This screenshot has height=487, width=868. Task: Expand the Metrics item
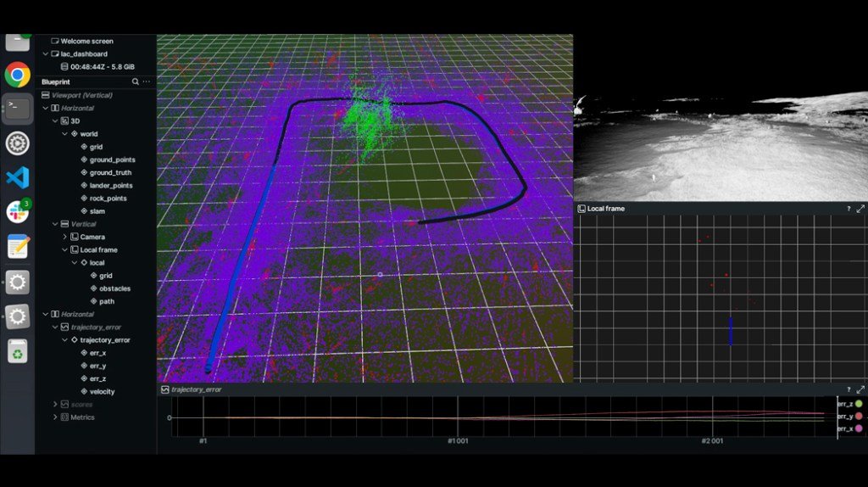[x=56, y=417]
